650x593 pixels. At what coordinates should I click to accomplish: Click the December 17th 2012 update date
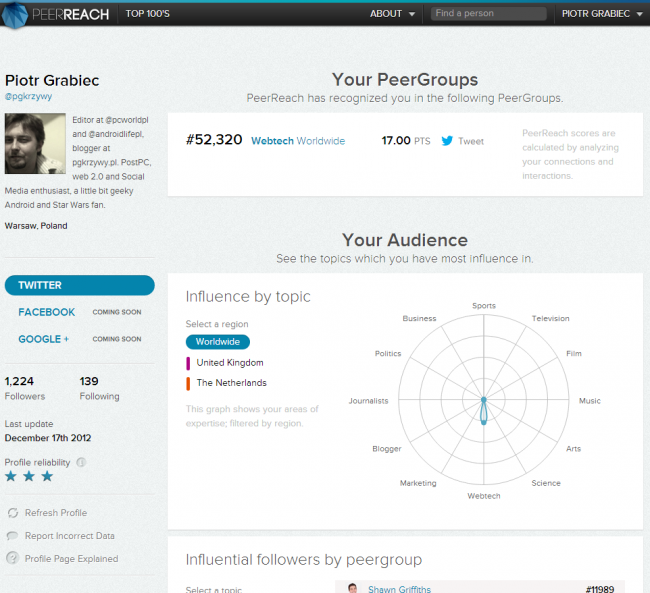tap(48, 438)
